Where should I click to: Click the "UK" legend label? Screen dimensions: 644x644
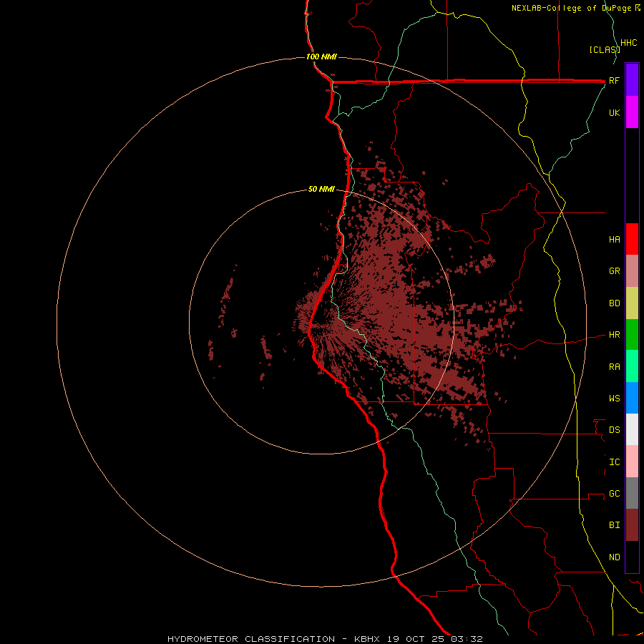click(614, 112)
